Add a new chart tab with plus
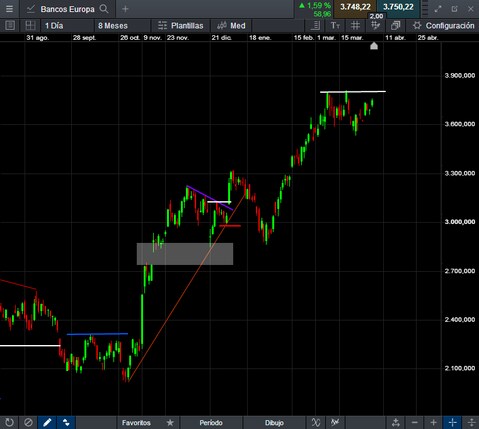Image resolution: width=479 pixels, height=429 pixels. click(x=125, y=9)
